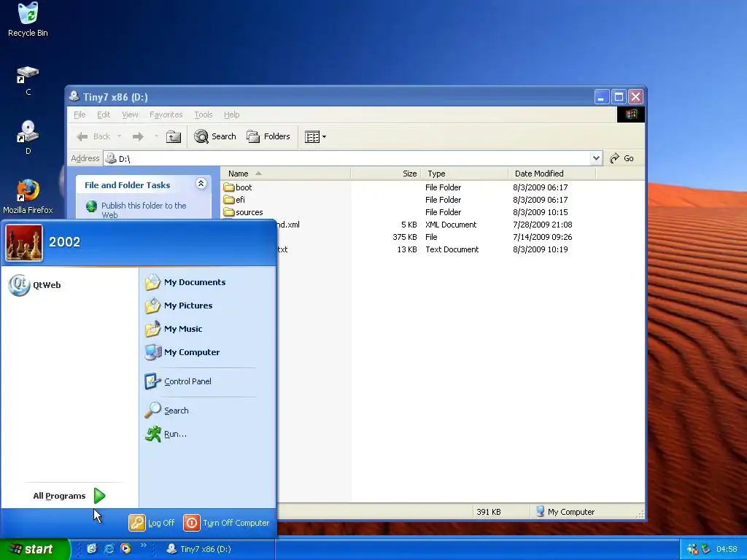This screenshot has width=747, height=560.
Task: Open the View menu in Explorer
Action: [x=130, y=114]
